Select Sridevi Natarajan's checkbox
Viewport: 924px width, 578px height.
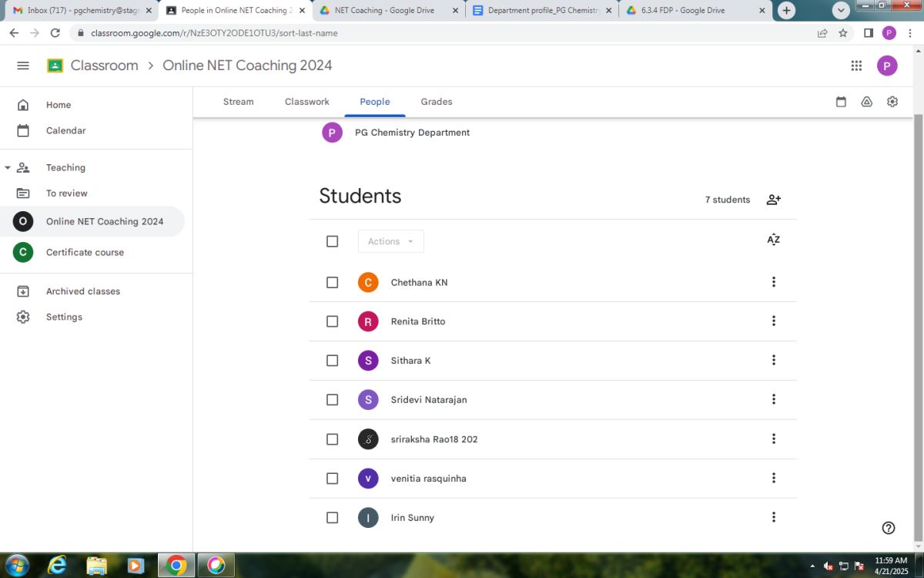click(332, 399)
